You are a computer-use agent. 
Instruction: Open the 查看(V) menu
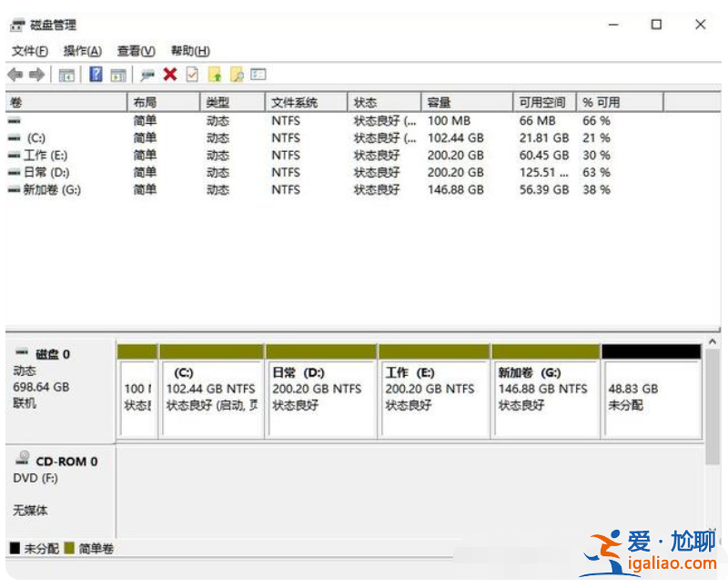(135, 51)
